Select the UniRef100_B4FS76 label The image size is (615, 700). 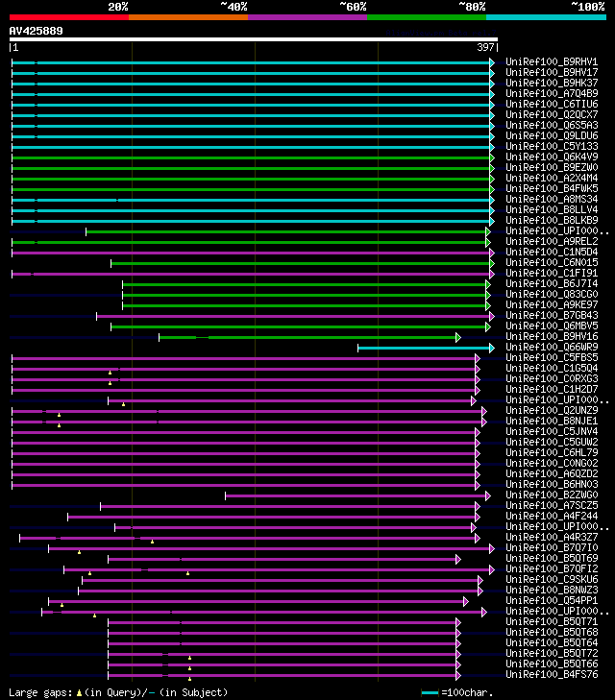point(552,674)
